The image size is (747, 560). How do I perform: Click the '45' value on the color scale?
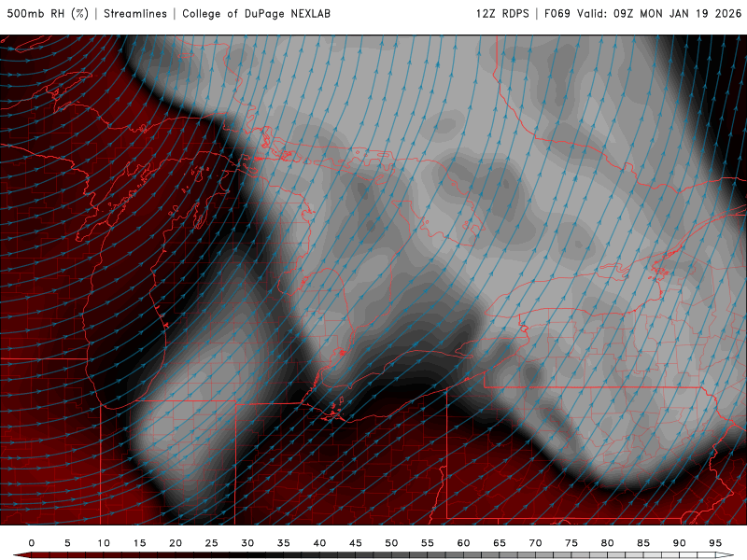click(356, 543)
